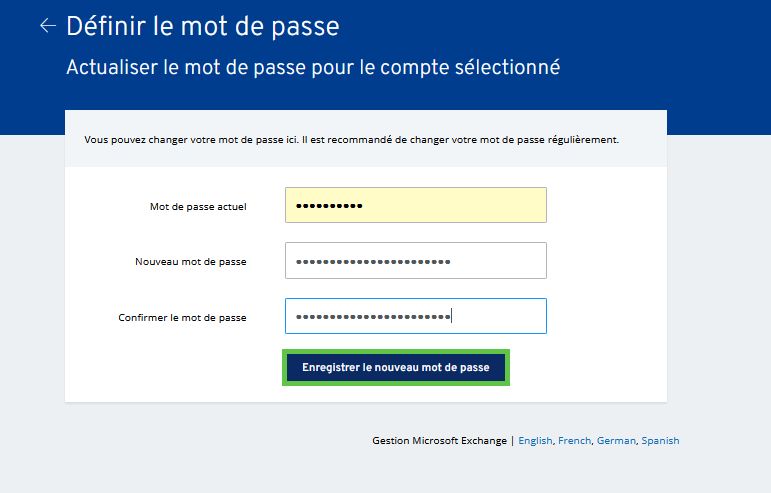The height and width of the screenshot is (493, 771).
Task: Click the 'Actualiser le mot de passe' subtitle
Action: [313, 68]
